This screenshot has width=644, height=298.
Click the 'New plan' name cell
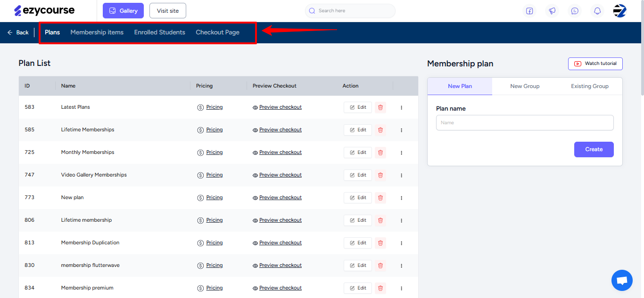[x=73, y=198]
